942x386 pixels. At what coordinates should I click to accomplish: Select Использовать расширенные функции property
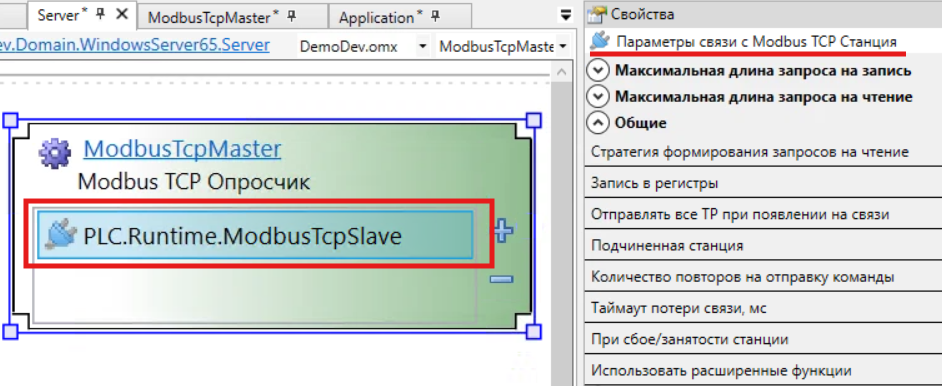pyautogui.click(x=764, y=370)
